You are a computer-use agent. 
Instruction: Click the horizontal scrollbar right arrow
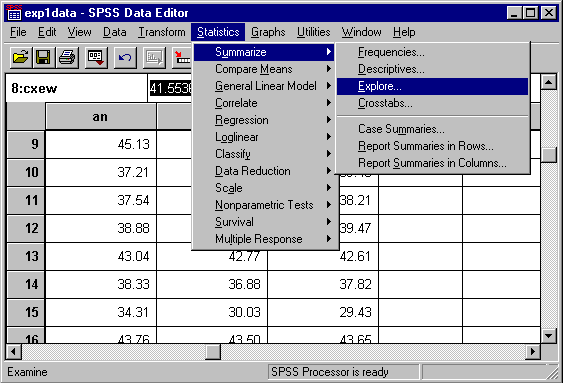[x=533, y=351]
